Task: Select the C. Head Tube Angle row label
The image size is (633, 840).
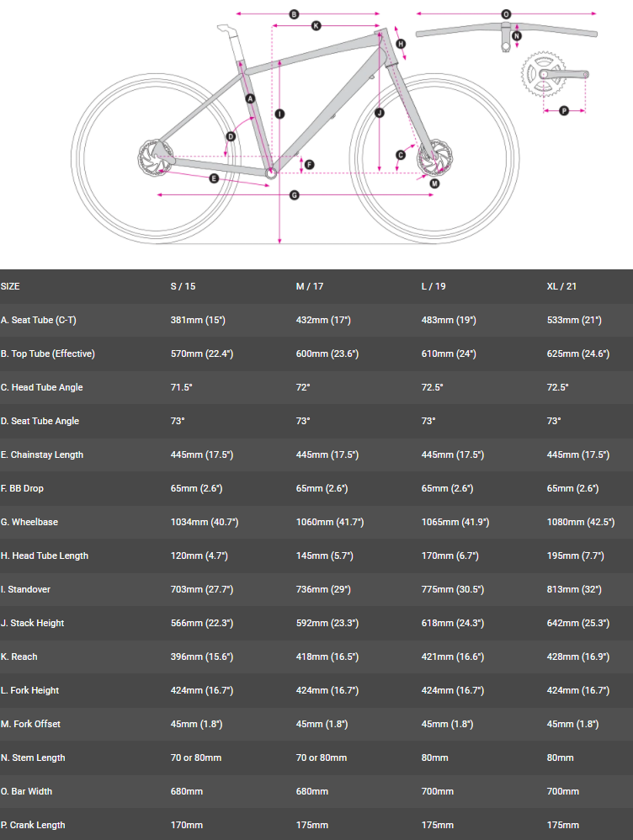Action: tap(42, 387)
